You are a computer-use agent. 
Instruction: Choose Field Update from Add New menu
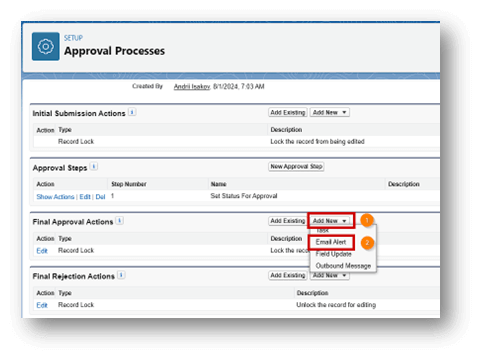[x=334, y=254]
